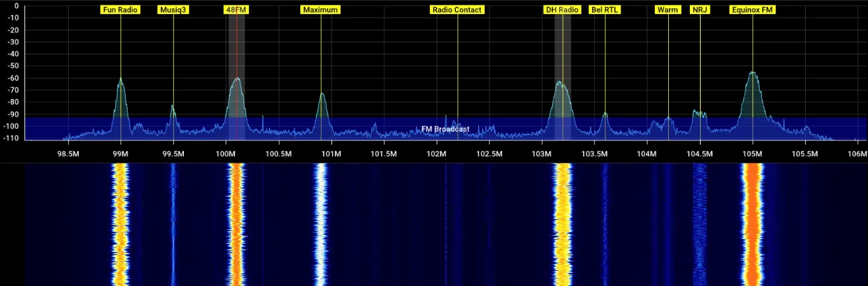Click the 99M frequency axis tick

pyautogui.click(x=120, y=154)
